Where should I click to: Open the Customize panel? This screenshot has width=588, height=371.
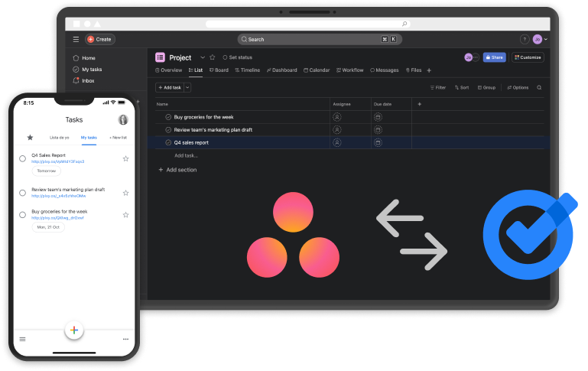pyautogui.click(x=528, y=57)
